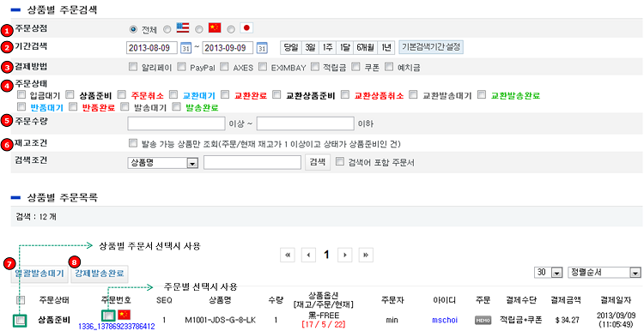Screen dimensions: 644x331
Task: Check the 반품대기 order status
Action: pos(21,107)
